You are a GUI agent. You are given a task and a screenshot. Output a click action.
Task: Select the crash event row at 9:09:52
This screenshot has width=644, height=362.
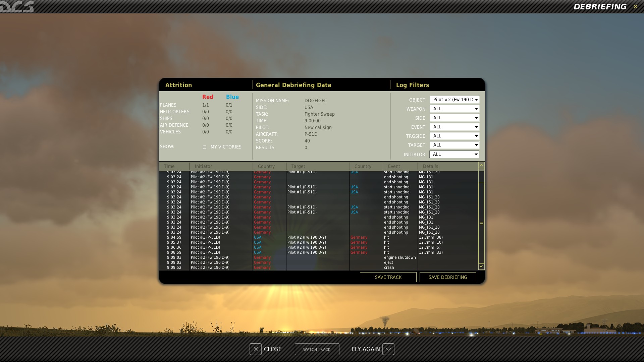[x=319, y=267]
